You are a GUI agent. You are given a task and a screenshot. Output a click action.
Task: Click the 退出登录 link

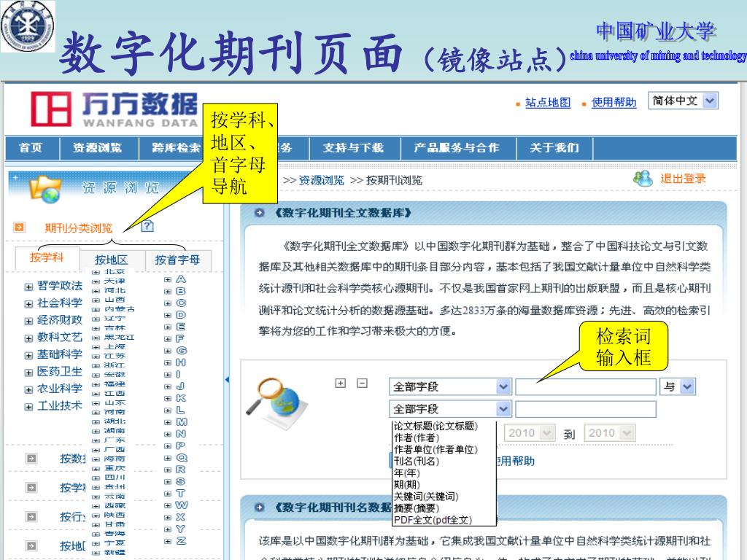(683, 179)
